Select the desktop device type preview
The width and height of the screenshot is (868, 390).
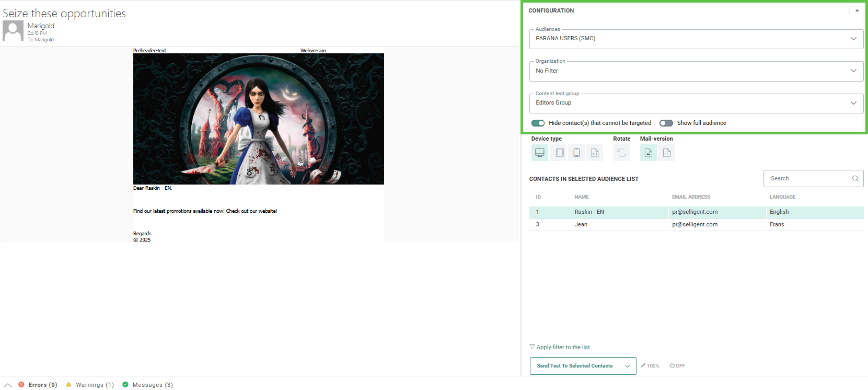click(x=540, y=153)
